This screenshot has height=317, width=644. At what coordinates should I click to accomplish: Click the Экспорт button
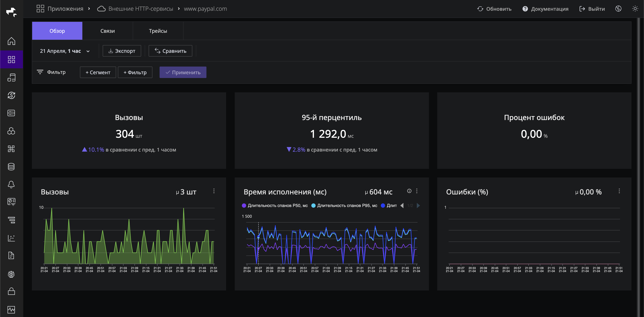tap(122, 51)
